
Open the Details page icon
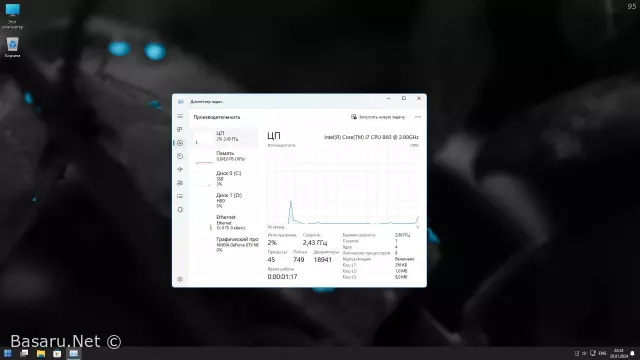coord(180,196)
